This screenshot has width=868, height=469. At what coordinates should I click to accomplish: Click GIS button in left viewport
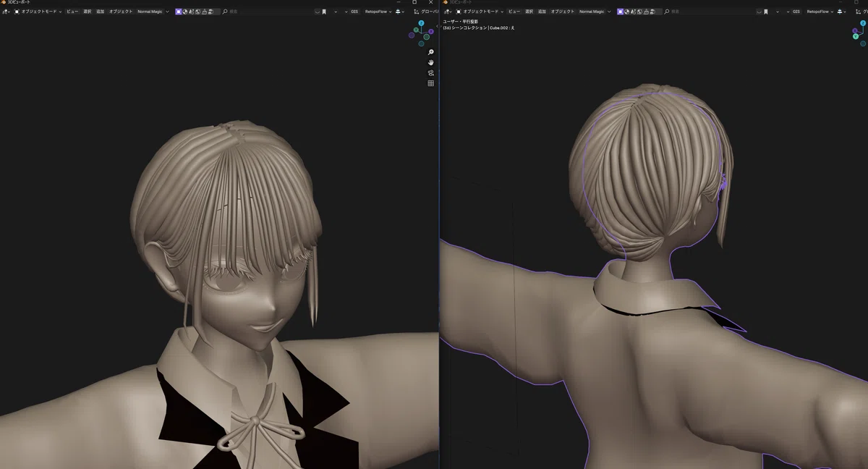click(x=354, y=12)
